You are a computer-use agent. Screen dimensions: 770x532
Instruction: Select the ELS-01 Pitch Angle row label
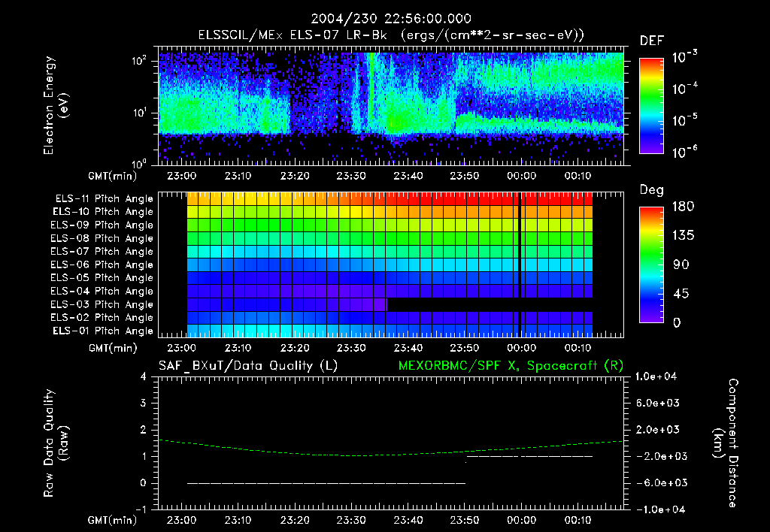[103, 331]
